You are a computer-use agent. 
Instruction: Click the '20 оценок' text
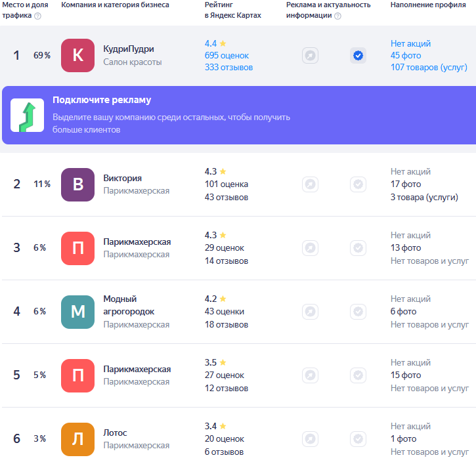224,439
